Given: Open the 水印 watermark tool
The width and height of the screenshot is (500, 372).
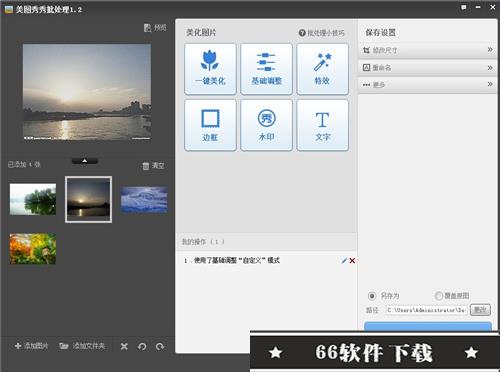Looking at the screenshot, I should point(266,125).
